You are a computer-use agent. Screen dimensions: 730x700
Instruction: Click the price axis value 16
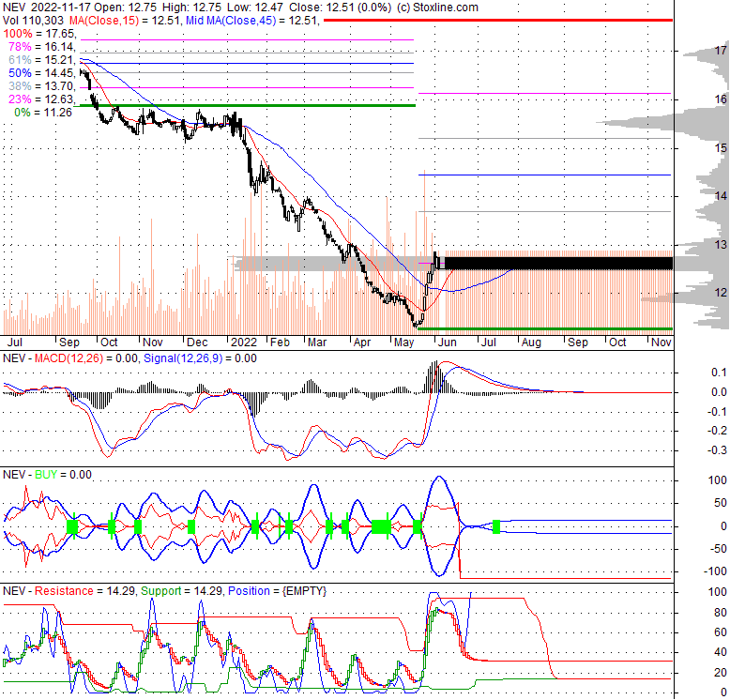click(721, 99)
